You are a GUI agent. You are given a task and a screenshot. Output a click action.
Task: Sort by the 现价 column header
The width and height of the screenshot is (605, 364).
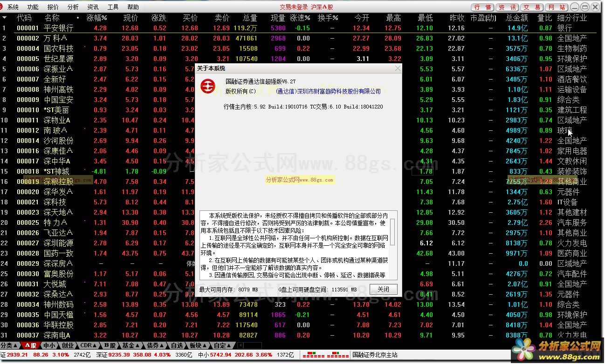(131, 18)
